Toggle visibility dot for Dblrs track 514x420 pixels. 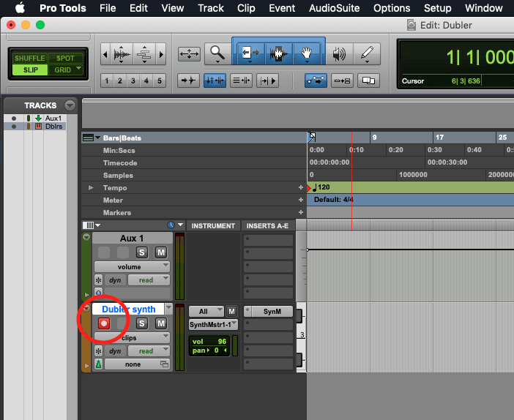[14, 127]
